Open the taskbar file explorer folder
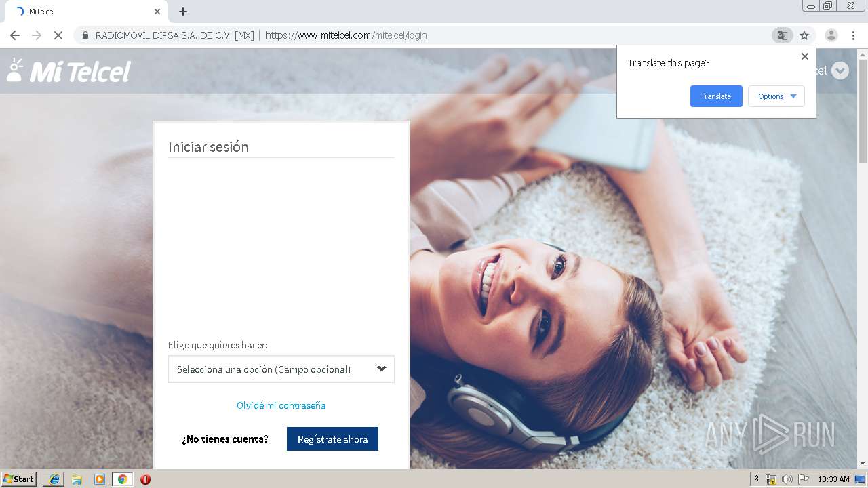Image resolution: width=868 pixels, height=488 pixels. [77, 479]
